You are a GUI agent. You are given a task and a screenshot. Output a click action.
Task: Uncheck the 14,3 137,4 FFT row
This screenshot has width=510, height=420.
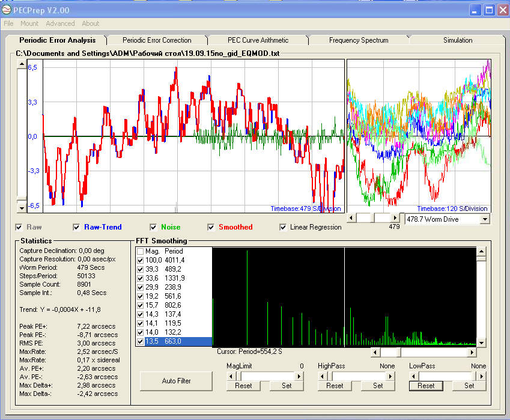click(140, 315)
